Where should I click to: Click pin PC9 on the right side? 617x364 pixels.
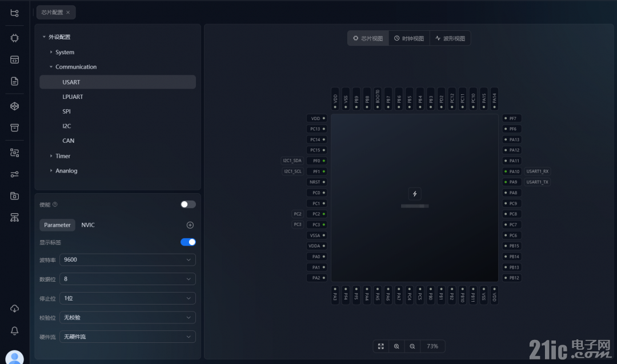click(x=512, y=203)
